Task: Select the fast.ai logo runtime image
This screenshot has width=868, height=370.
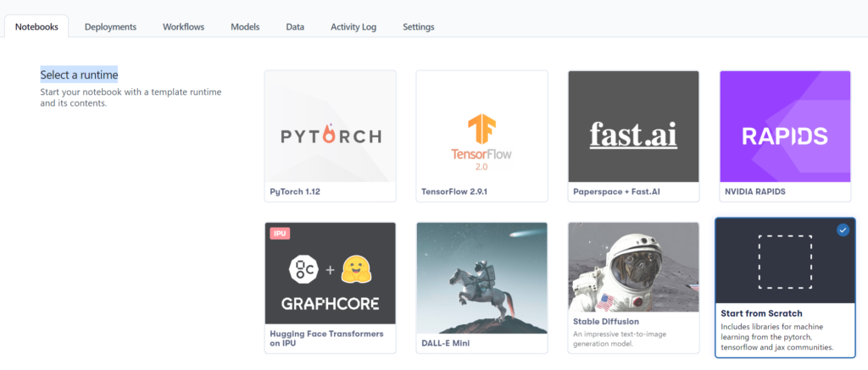Action: coord(633,127)
